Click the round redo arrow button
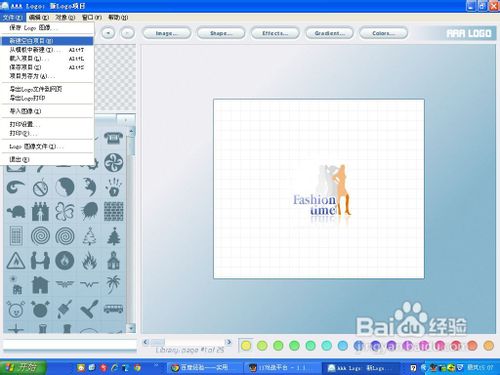This screenshot has width=500, height=375. [127, 33]
